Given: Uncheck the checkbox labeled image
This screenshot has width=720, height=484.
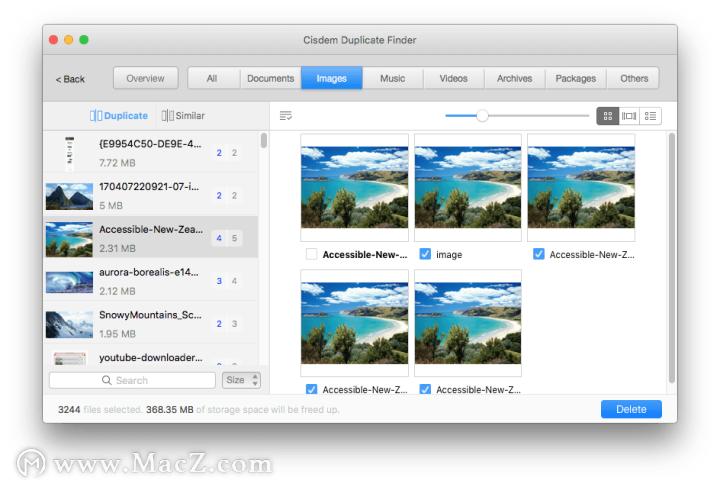Looking at the screenshot, I should point(425,254).
